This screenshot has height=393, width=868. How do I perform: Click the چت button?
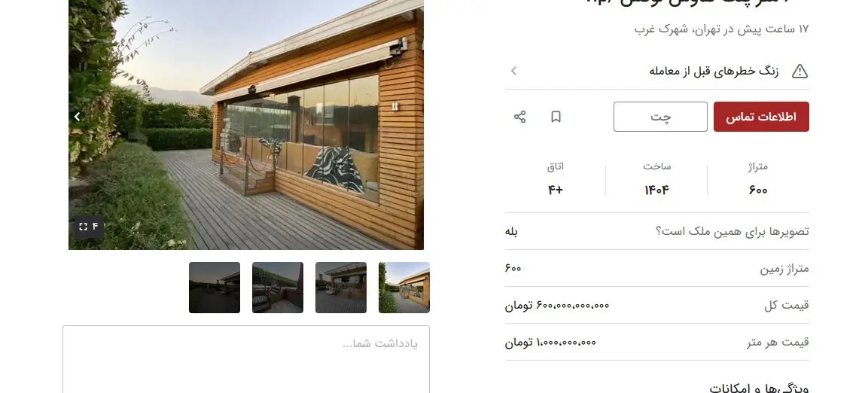pyautogui.click(x=660, y=117)
